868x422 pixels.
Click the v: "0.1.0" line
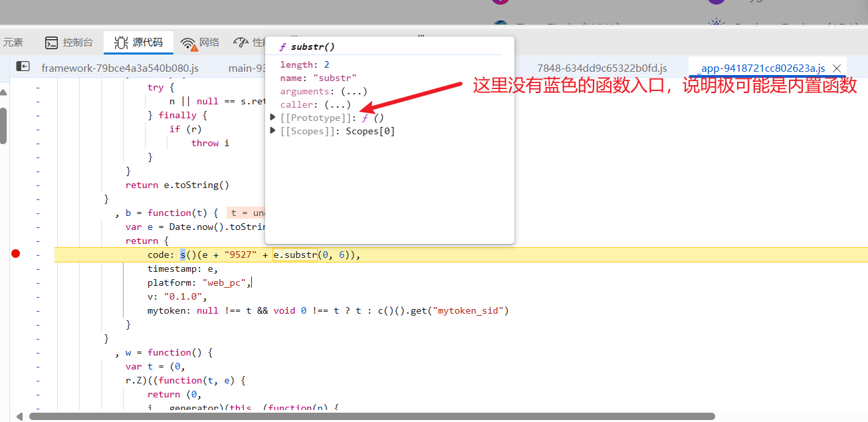tap(177, 296)
